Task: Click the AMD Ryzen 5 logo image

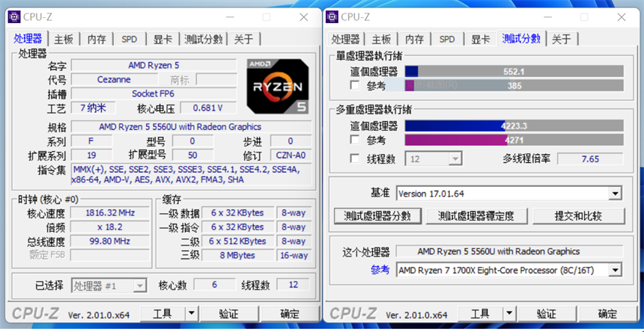Action: (277, 86)
